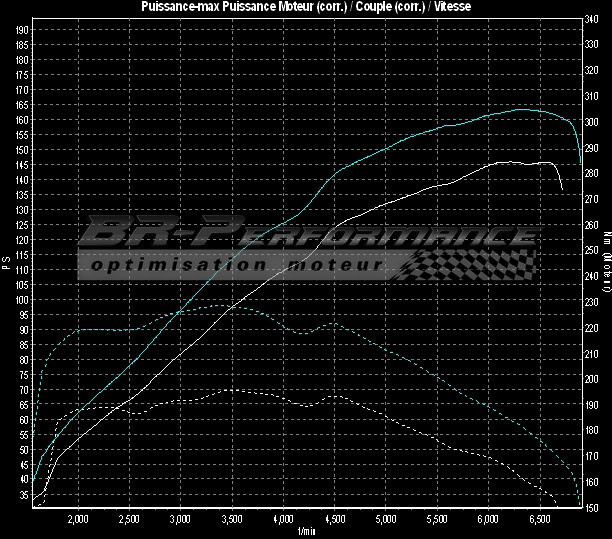Click the chart title text at top

(x=306, y=7)
